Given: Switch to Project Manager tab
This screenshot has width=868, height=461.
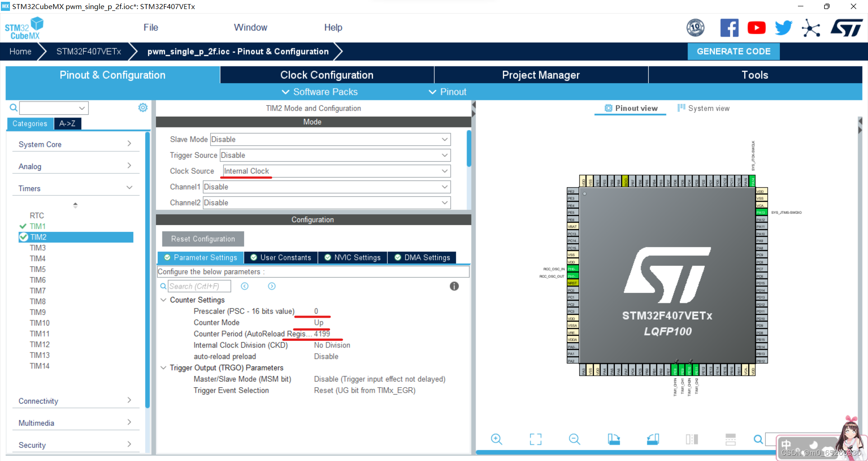Looking at the screenshot, I should [541, 75].
